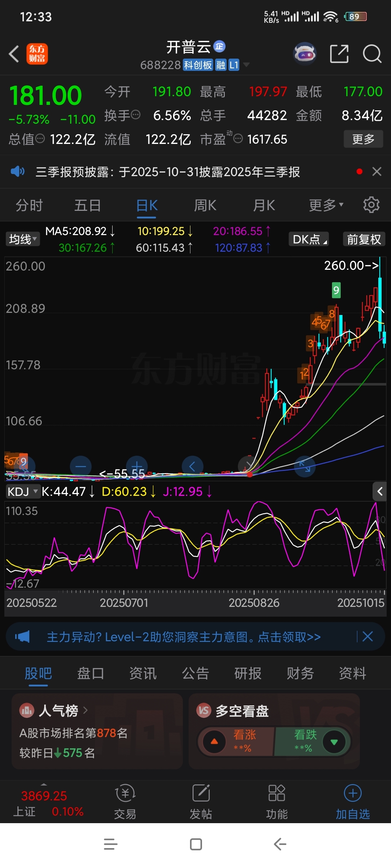Open the 三季报预披露 announcement text

tap(168, 171)
